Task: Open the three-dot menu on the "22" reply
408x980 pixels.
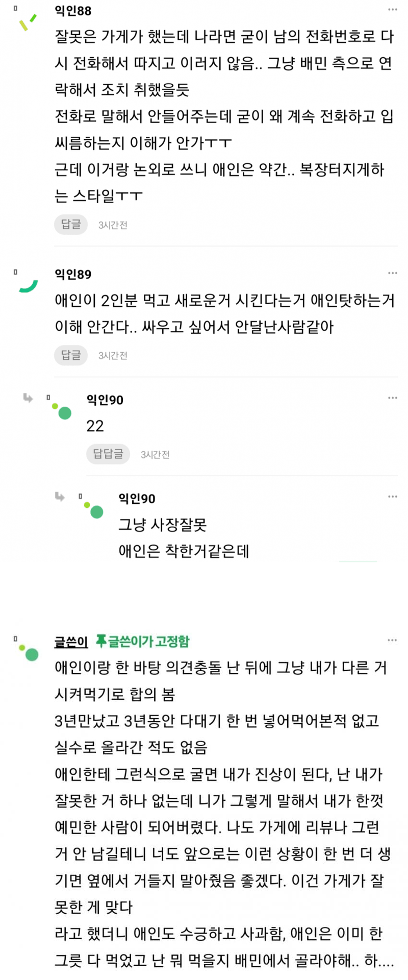Action: click(392, 398)
